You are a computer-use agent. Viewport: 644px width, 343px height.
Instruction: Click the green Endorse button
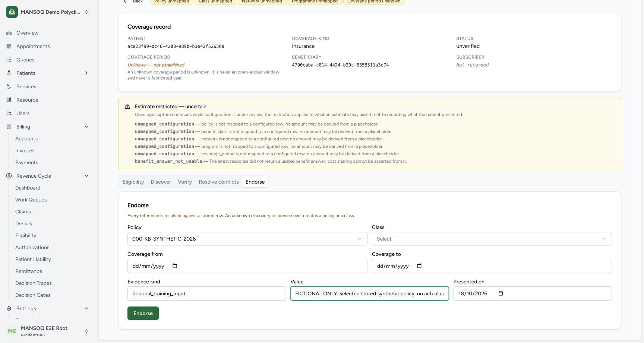click(x=143, y=313)
